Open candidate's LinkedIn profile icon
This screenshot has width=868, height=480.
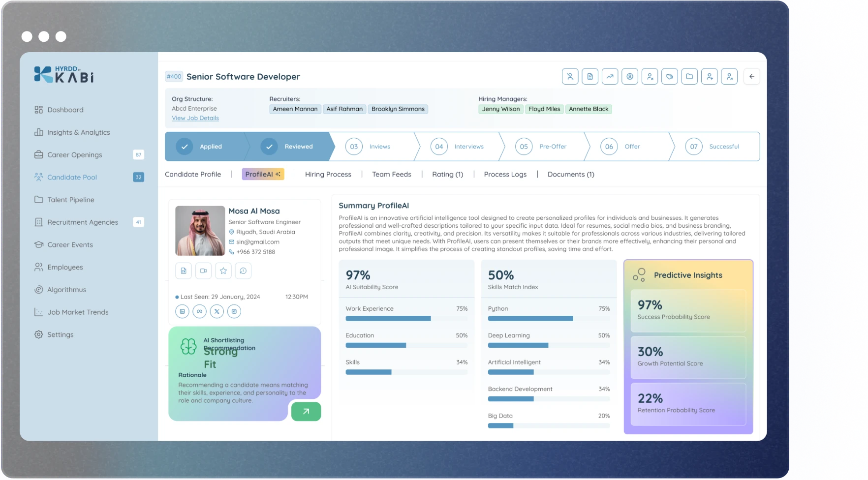click(182, 311)
